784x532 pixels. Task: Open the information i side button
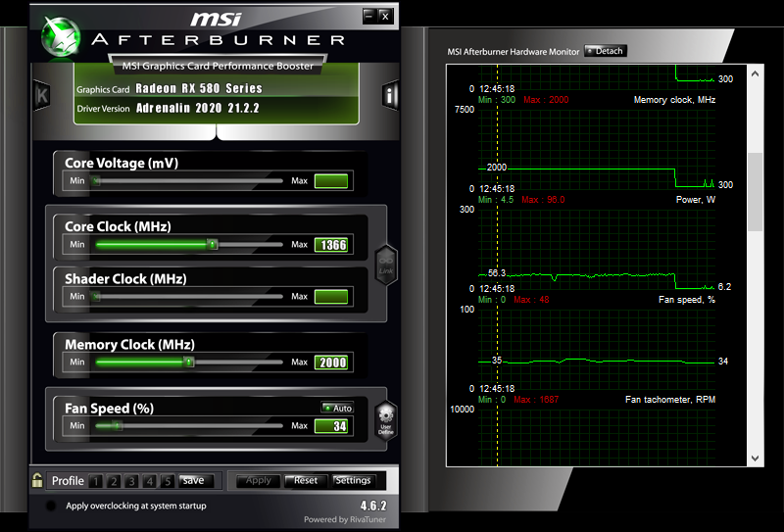point(390,94)
